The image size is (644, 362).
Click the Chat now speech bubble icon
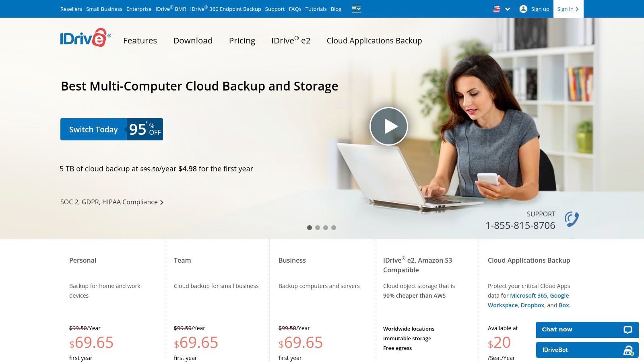(x=627, y=330)
